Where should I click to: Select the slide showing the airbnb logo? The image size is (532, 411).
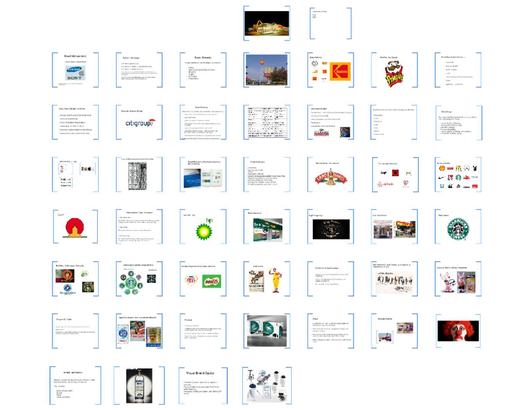tap(395, 175)
